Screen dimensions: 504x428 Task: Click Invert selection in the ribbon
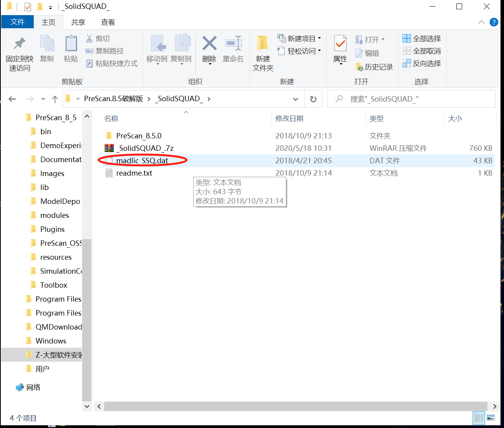coord(422,63)
